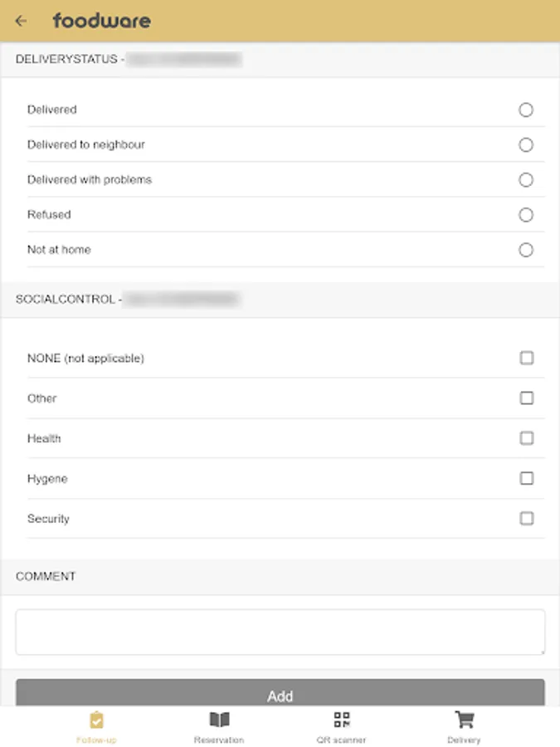Select Not at home status
Image resolution: width=560 pixels, height=747 pixels.
525,250
